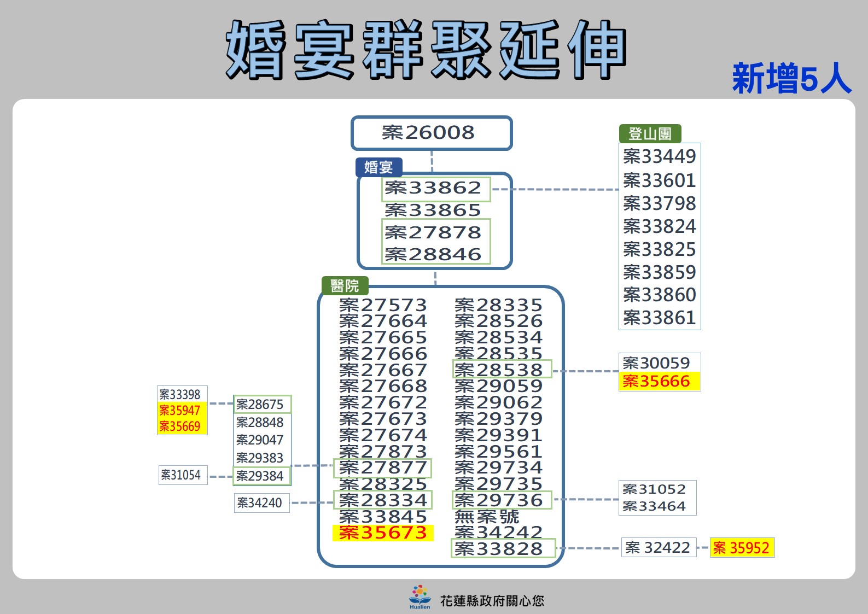Click the highlighted case 案35673
868x614 pixels.
point(383,533)
